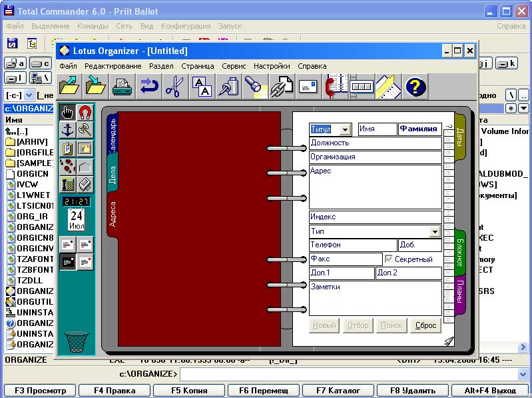Expand the Титул dropdown
The width and height of the screenshot is (532, 398).
[x=344, y=129]
